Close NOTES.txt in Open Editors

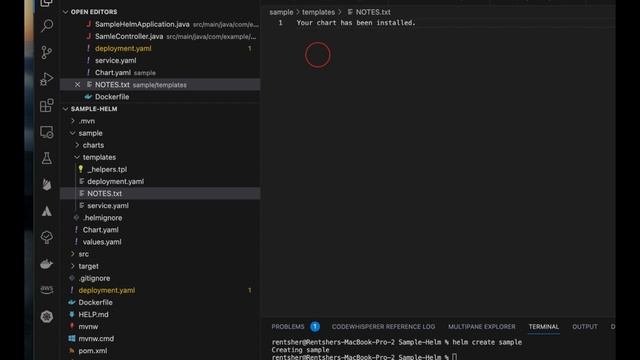pos(77,84)
